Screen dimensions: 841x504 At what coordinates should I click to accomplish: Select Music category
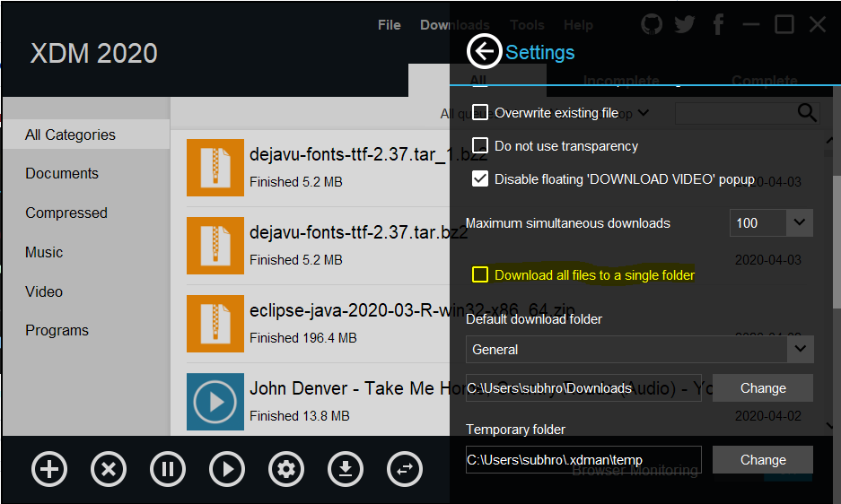[x=44, y=252]
